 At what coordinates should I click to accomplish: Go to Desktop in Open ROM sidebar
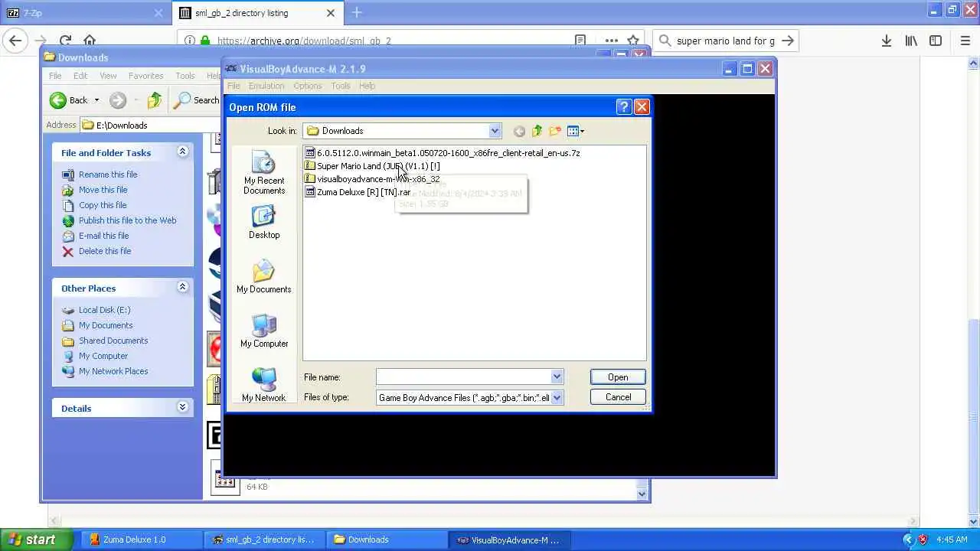[263, 223]
